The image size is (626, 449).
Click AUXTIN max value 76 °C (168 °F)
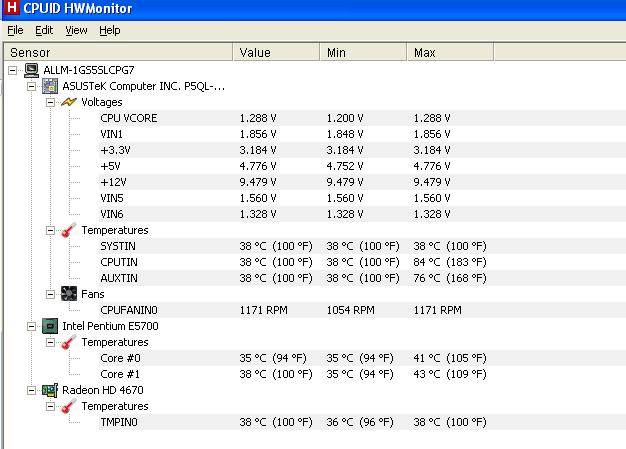450,278
